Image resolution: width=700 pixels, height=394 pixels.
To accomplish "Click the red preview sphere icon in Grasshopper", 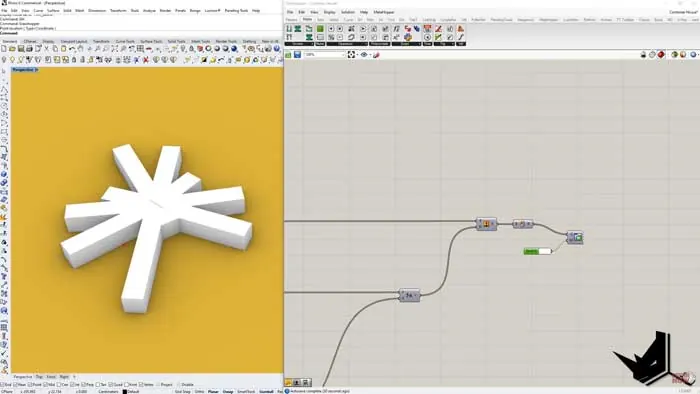I will (x=661, y=54).
